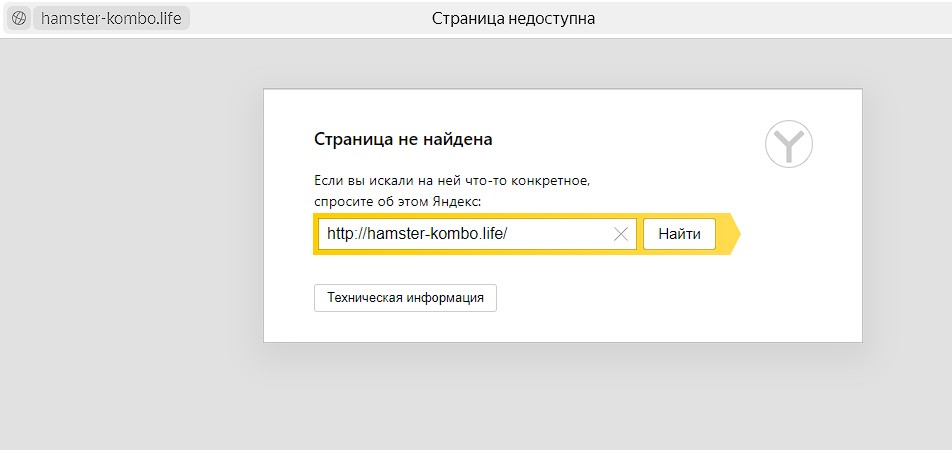Click the site connection info icon
Viewport: 952px width, 450px height.
[18, 18]
